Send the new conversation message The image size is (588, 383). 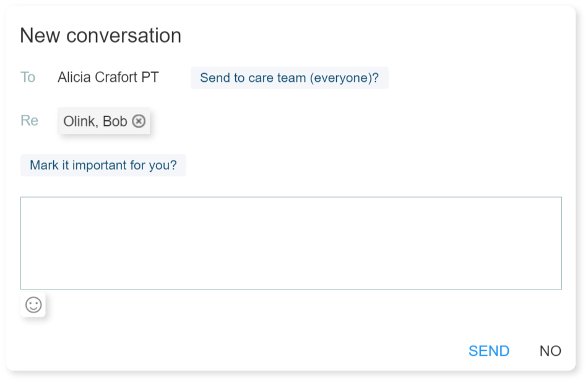pyautogui.click(x=488, y=351)
